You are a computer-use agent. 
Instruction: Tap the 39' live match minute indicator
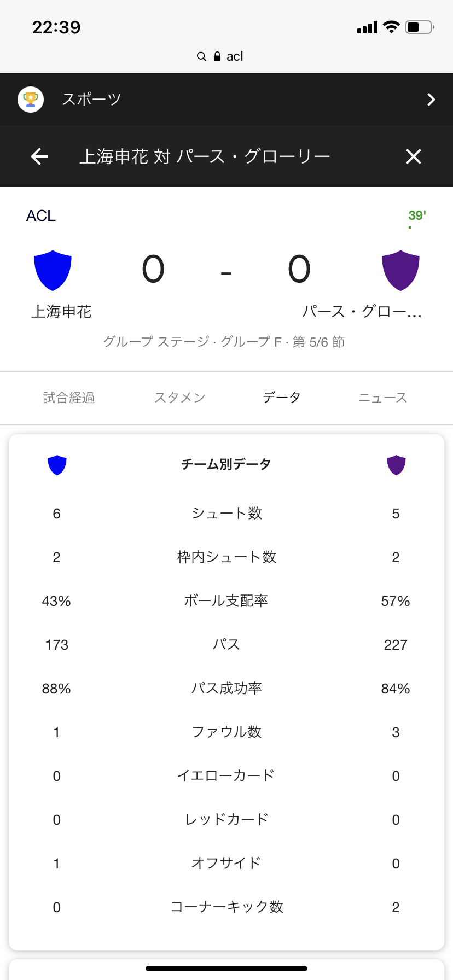coord(417,215)
